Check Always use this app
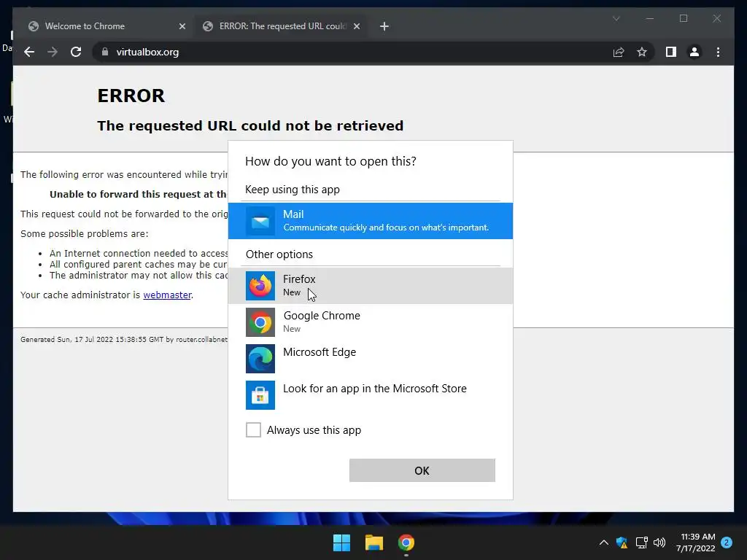Screen dimensions: 747x560 point(253,429)
